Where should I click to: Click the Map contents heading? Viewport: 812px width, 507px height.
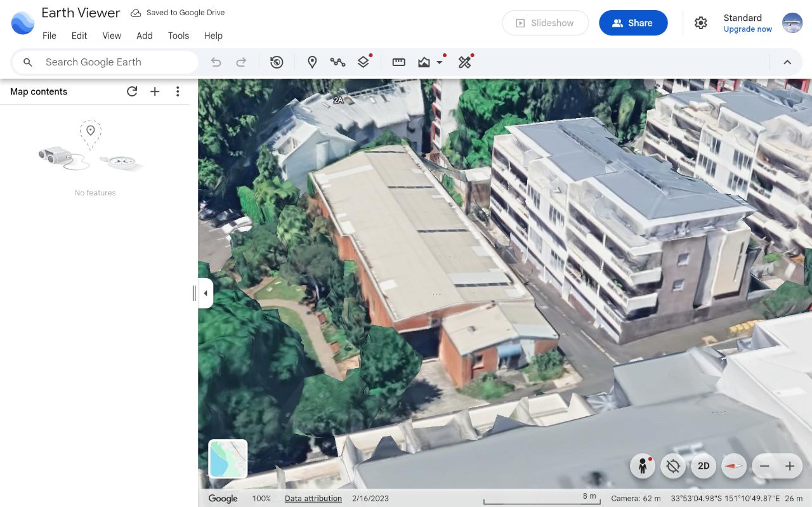39,91
